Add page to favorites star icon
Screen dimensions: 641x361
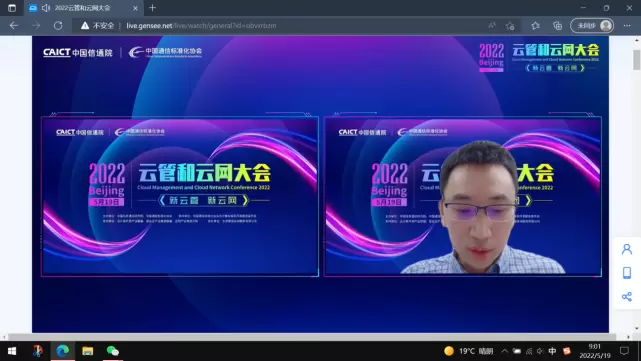[510, 26]
